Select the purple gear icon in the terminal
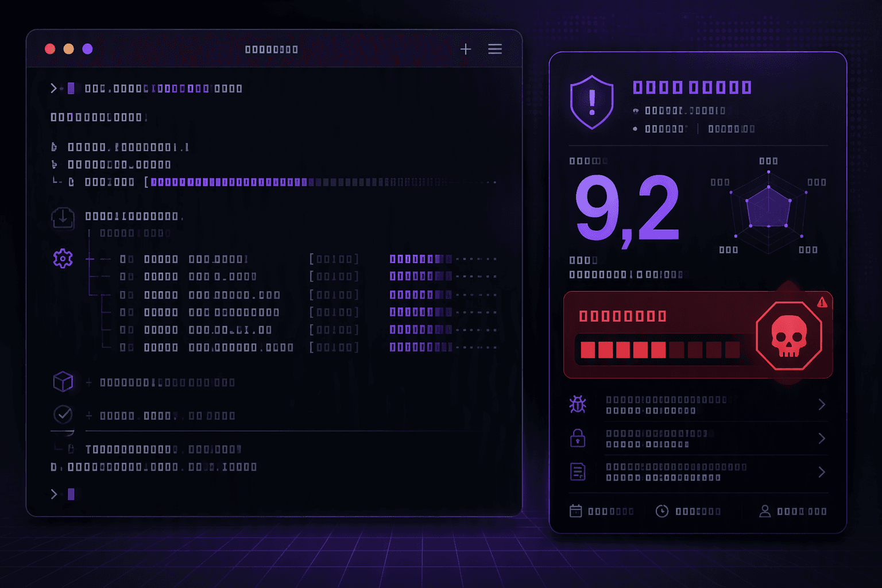Image resolution: width=882 pixels, height=588 pixels. pyautogui.click(x=63, y=259)
